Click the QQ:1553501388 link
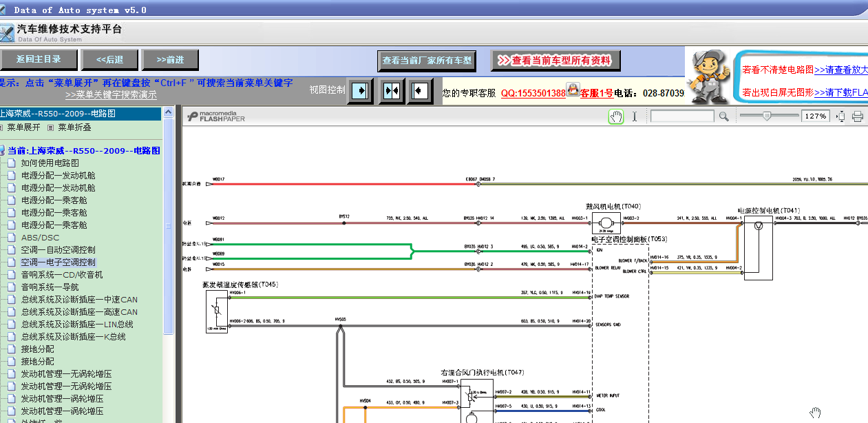 click(533, 93)
